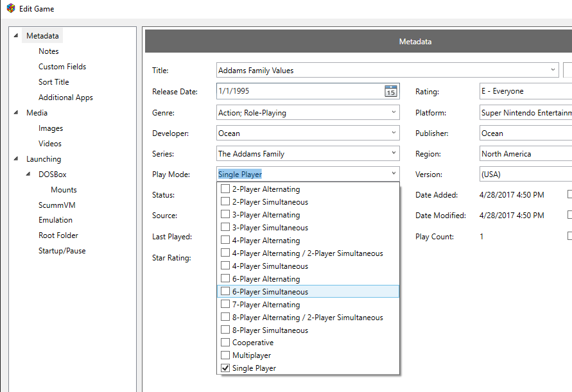The width and height of the screenshot is (572, 392).
Task: Open the Custom Fields section
Action: click(x=62, y=66)
